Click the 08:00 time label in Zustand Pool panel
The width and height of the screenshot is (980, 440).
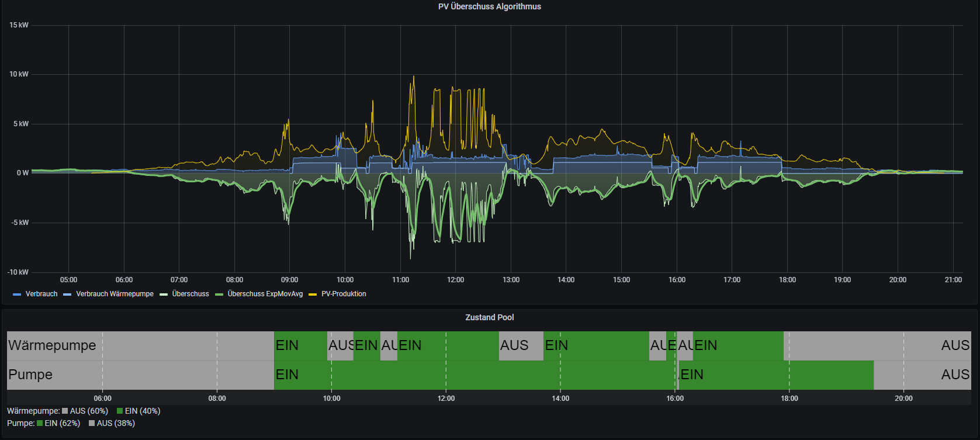[217, 399]
